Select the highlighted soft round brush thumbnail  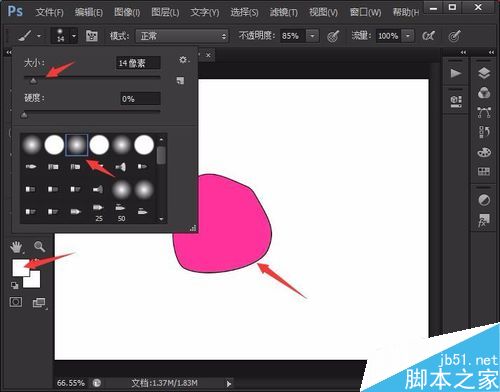[77, 145]
